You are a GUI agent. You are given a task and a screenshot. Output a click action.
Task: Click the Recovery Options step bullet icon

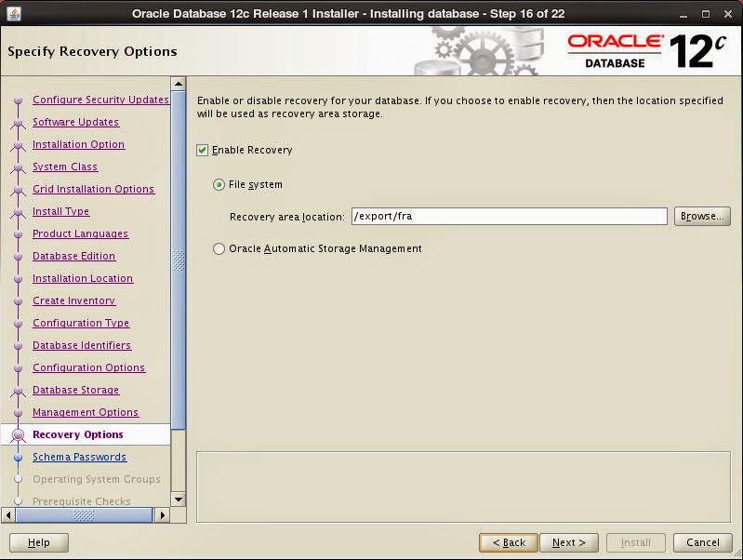tap(18, 434)
